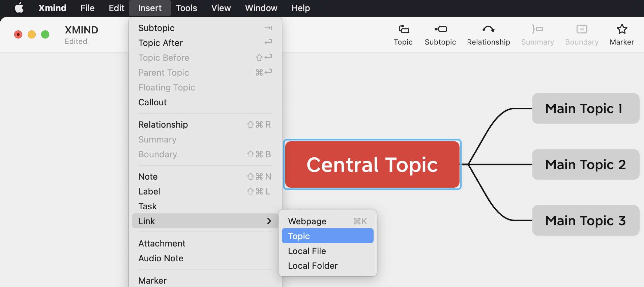The width and height of the screenshot is (644, 287).
Task: Open the Help menu
Action: pos(300,8)
